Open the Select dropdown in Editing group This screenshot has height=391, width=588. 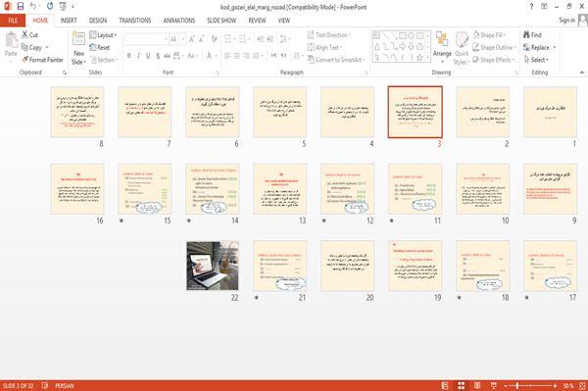[x=536, y=60]
